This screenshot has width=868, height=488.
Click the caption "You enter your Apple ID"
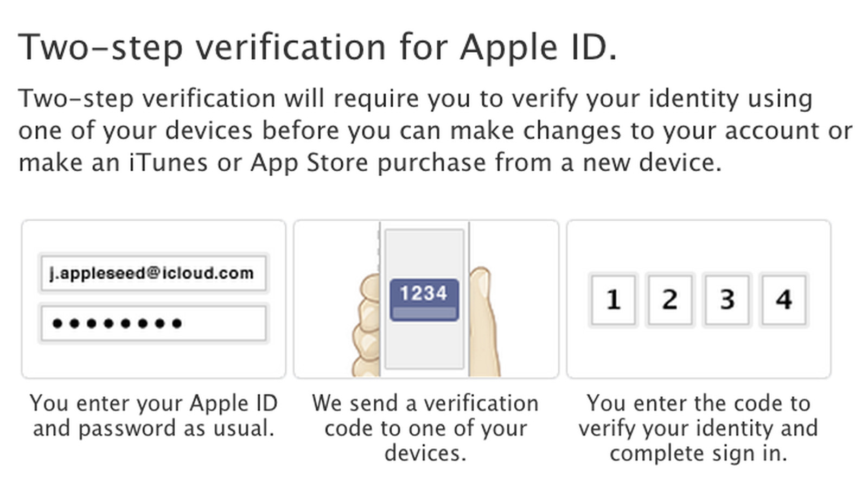pyautogui.click(x=154, y=403)
